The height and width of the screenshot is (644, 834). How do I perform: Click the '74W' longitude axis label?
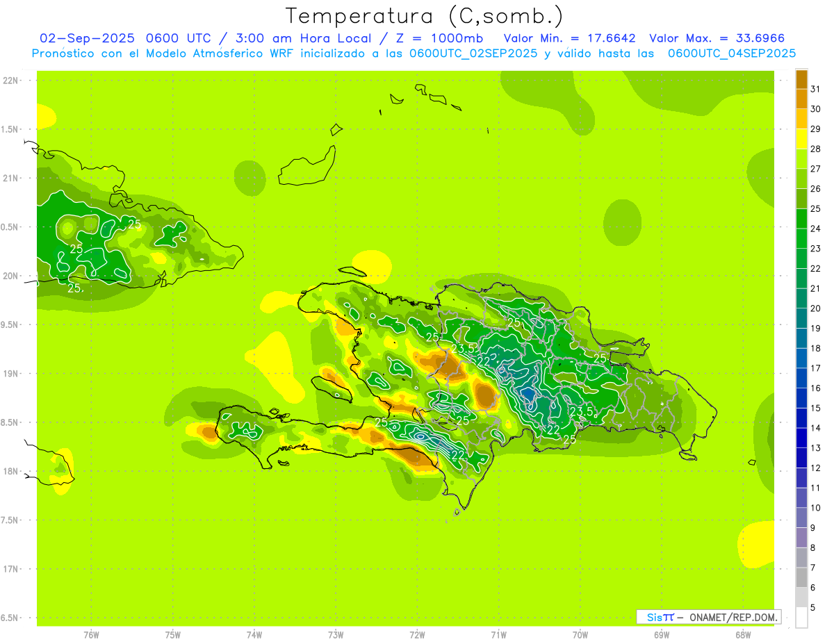coord(254,635)
